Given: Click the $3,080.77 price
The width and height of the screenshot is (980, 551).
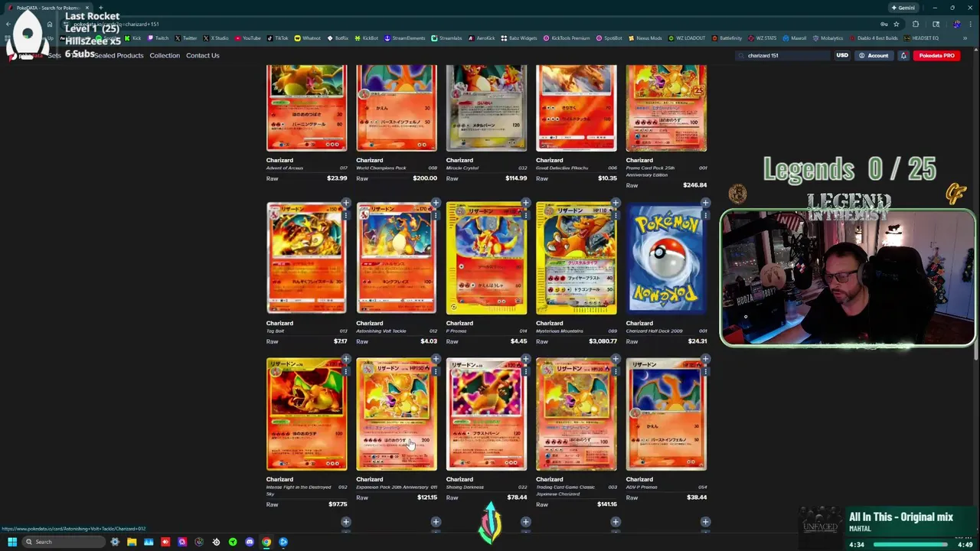Looking at the screenshot, I should pyautogui.click(x=603, y=341).
